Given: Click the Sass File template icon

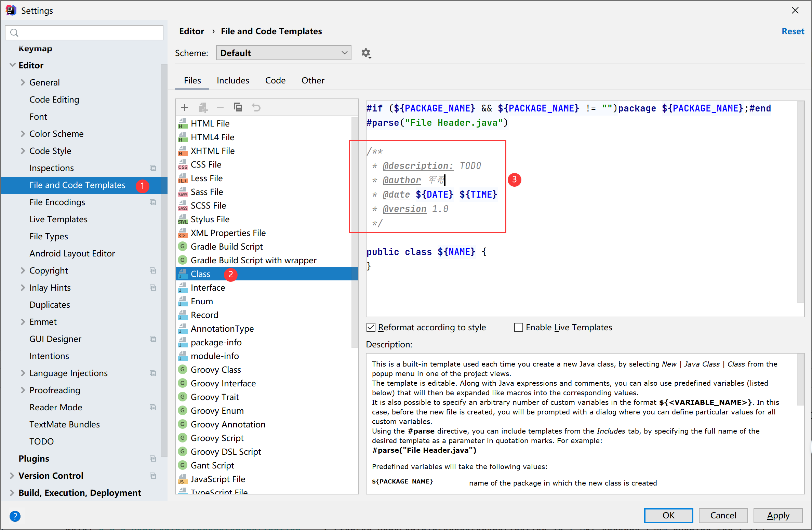Looking at the screenshot, I should pos(183,192).
